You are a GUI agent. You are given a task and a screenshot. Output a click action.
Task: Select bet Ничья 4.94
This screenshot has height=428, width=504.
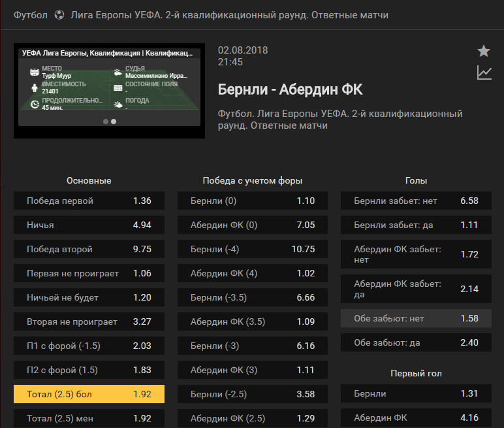[89, 225]
